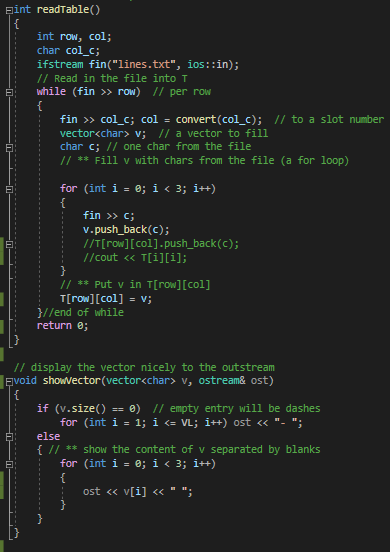The image size is (390, 552).
Task: Collapse the readTable function fold toggle
Action: (x=10, y=11)
